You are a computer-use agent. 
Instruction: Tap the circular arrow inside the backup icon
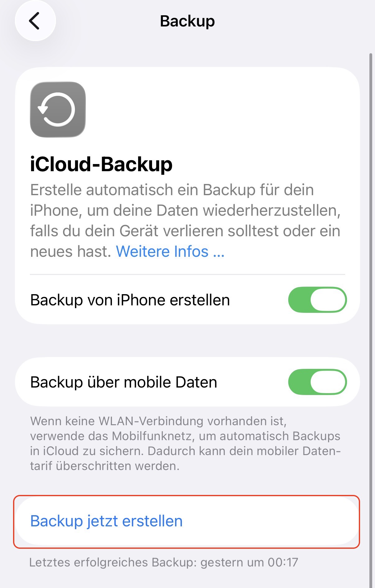point(57,110)
